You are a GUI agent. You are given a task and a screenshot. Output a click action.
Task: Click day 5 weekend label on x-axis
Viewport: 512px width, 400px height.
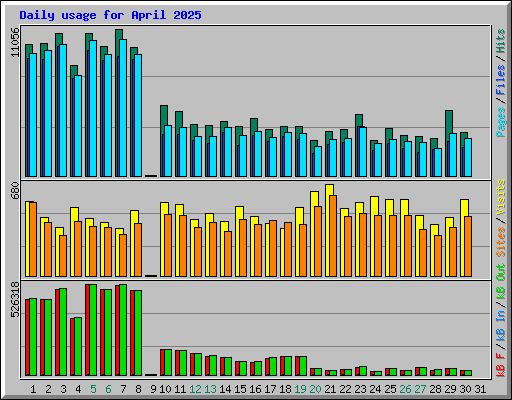coord(93,389)
